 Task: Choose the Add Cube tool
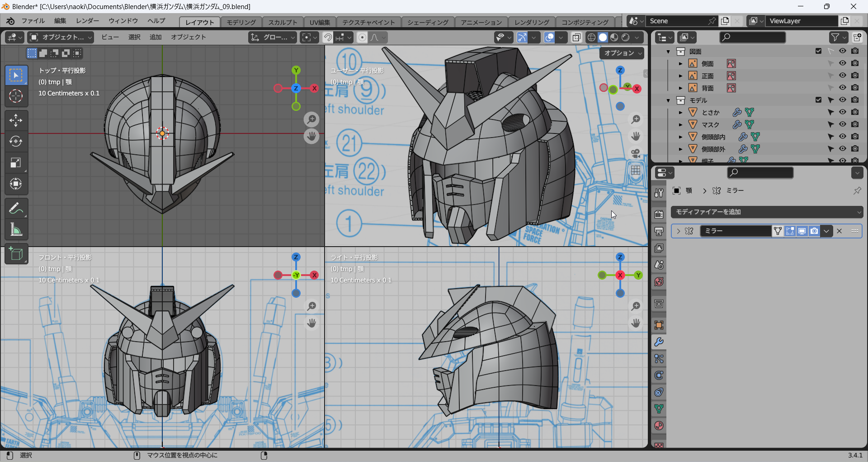[16, 254]
